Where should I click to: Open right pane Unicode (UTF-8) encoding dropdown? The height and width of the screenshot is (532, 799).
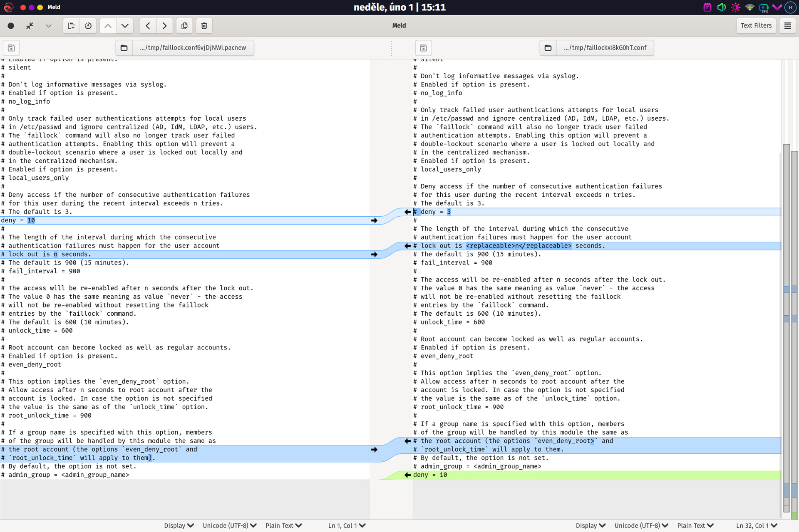pos(641,525)
